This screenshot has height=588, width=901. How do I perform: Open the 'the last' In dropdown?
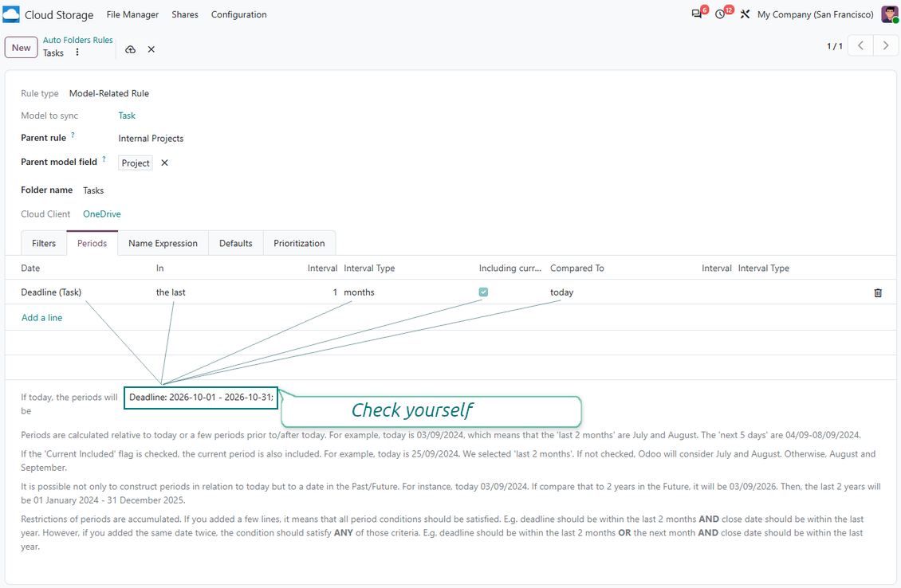171,292
